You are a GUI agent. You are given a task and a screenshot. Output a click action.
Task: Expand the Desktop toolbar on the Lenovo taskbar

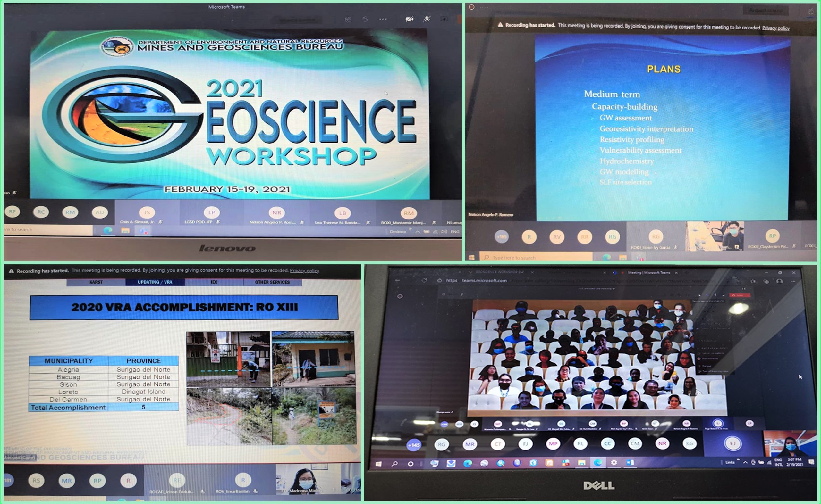410,229
